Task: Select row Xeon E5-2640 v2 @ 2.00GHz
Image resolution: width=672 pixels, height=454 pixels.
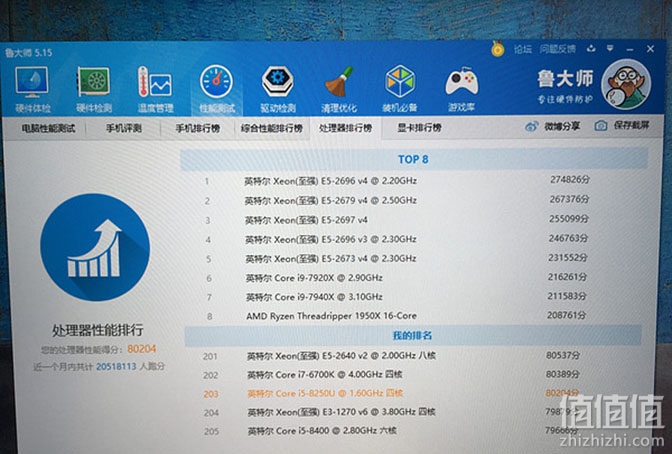Action: click(x=393, y=356)
